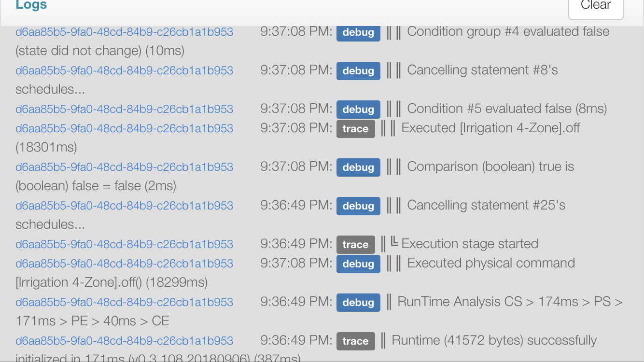Screen dimensions: 644x362
Task: Open ID link beside Condition #5 evaluated false
Action: tap(125, 109)
